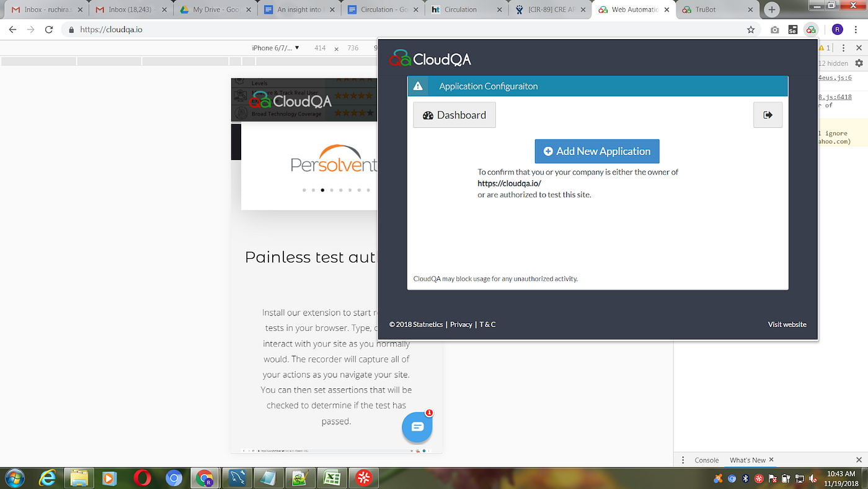
Task: Click the browser forward arrow
Action: (31, 29)
